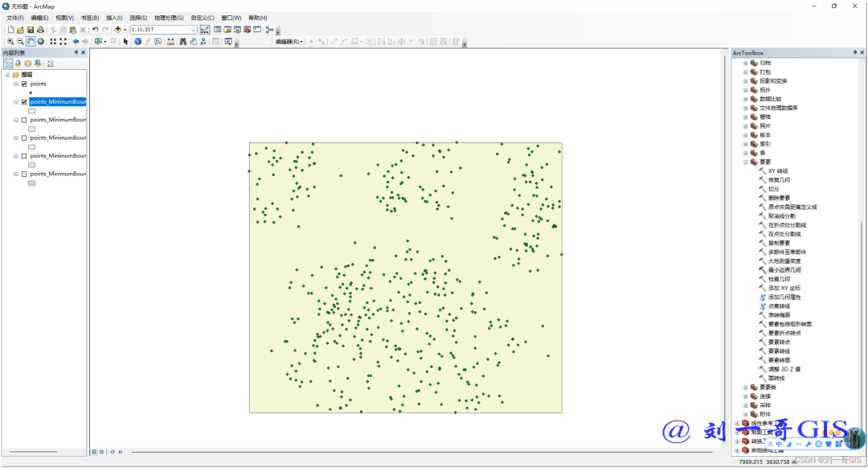Screen dimensions: 868x468
Task: Switch contents to List By Visibility
Action: (27, 64)
